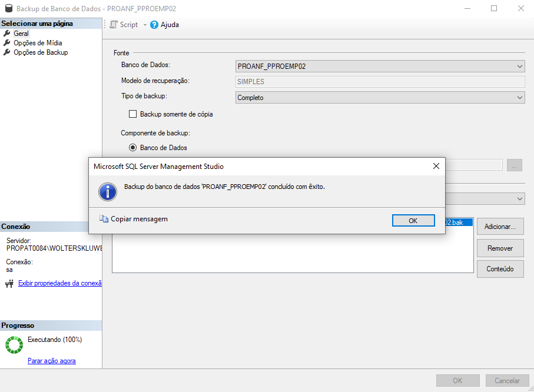Open the Opções de Backup page
The height and width of the screenshot is (392, 534).
click(x=41, y=52)
